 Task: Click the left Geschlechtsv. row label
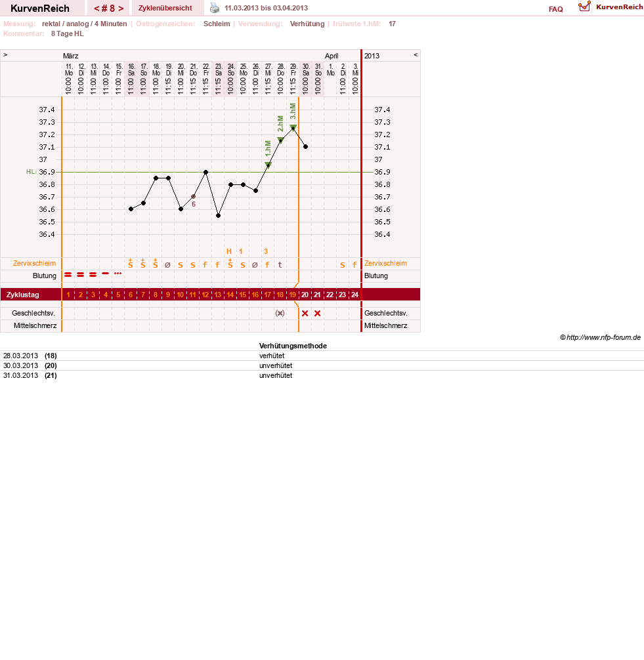coord(33,313)
